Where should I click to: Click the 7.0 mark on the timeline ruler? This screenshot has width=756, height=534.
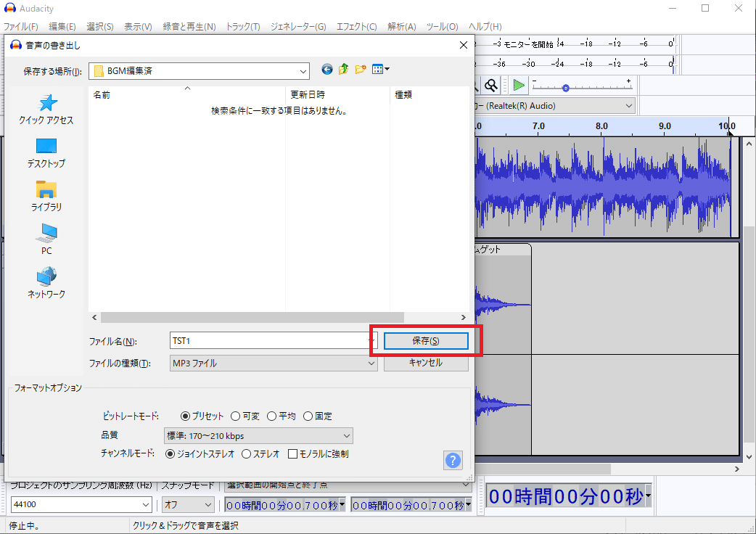click(538, 126)
